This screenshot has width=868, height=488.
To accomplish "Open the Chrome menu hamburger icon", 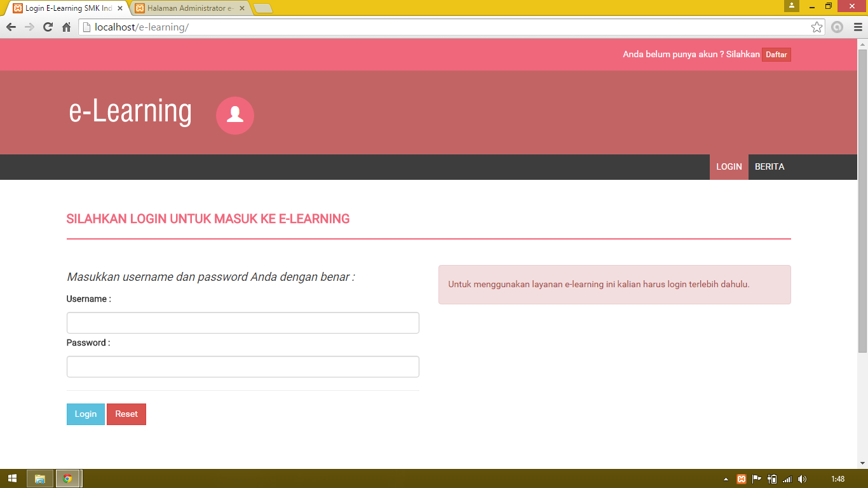I will point(858,27).
